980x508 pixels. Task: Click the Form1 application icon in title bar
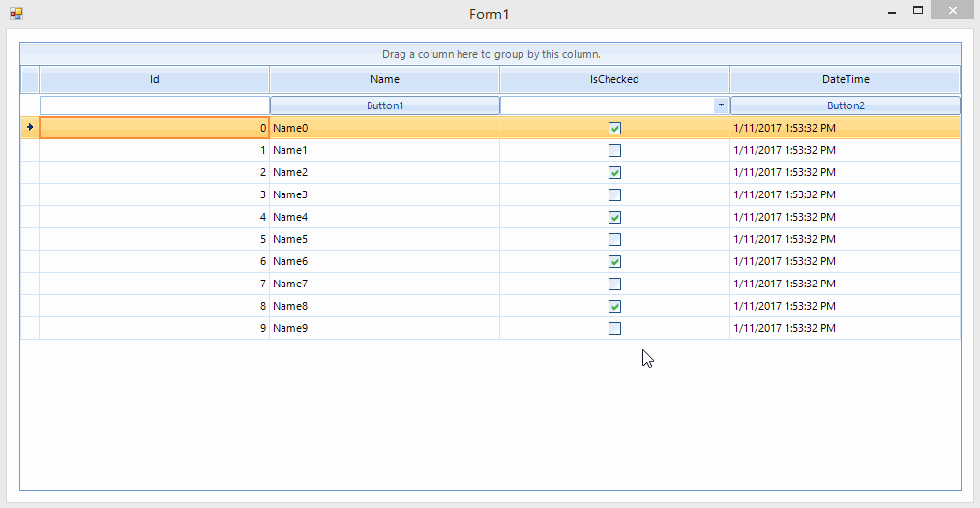16,14
